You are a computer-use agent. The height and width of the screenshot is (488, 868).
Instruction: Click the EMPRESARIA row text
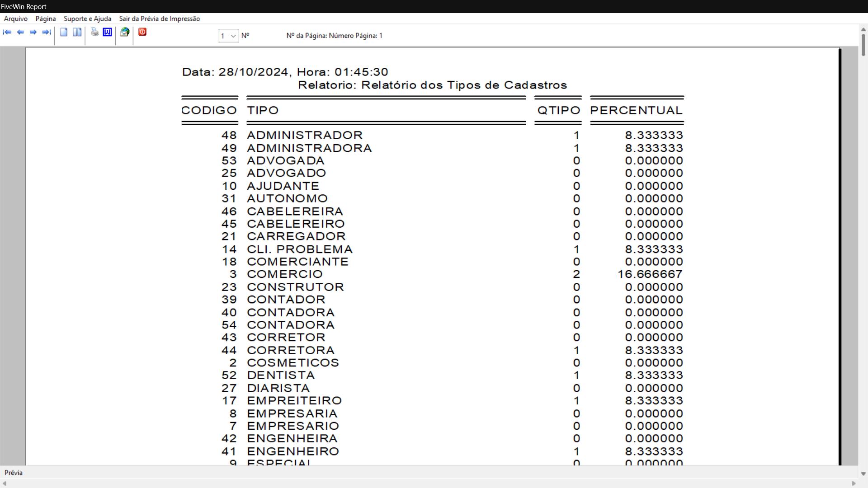coord(292,414)
